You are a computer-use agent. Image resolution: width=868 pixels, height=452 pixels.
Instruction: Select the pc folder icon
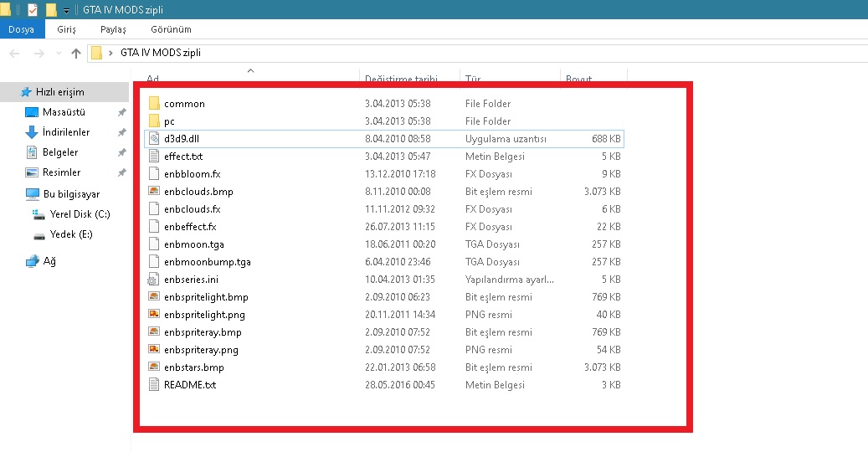(155, 121)
